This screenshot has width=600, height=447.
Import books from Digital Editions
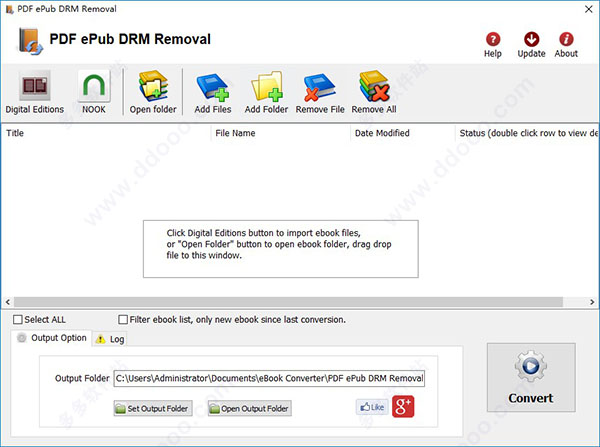34,92
